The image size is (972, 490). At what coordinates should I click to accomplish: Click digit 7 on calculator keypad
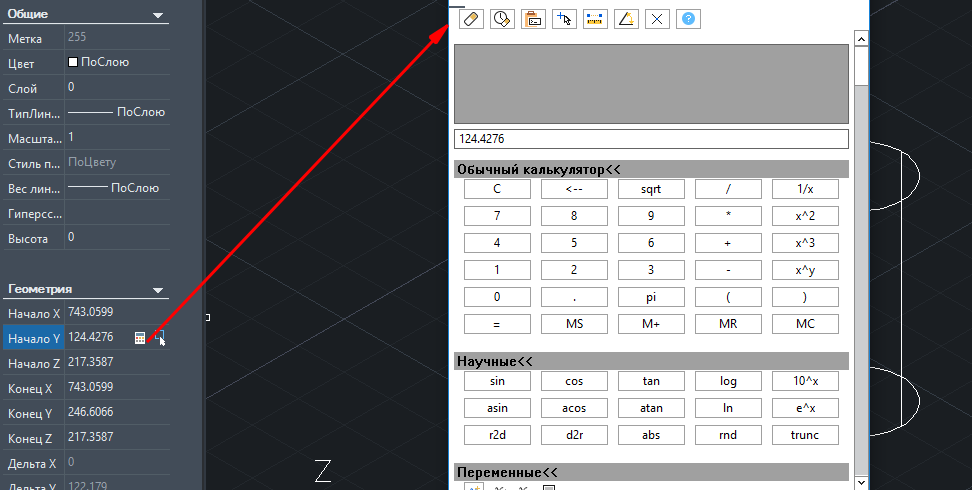[x=497, y=216]
